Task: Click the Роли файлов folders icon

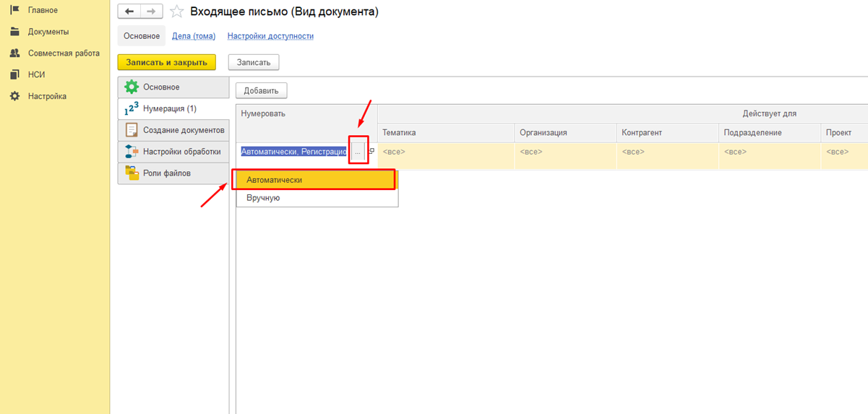Action: tap(132, 173)
